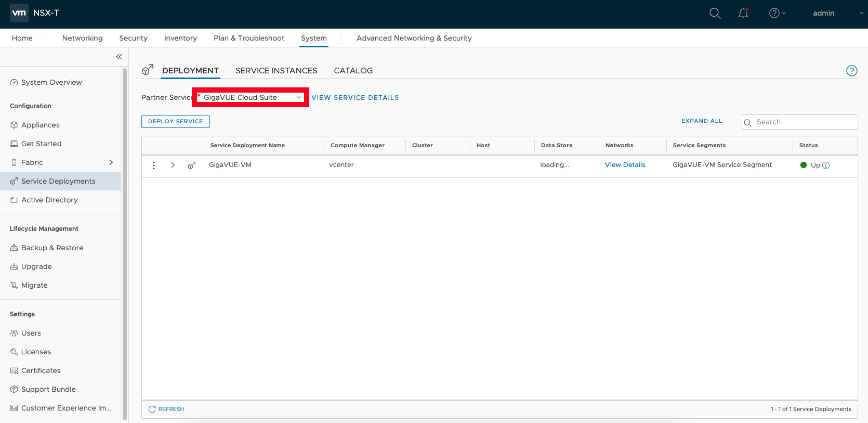The height and width of the screenshot is (423, 868).
Task: Click the Compute Manager column header
Action: click(358, 145)
